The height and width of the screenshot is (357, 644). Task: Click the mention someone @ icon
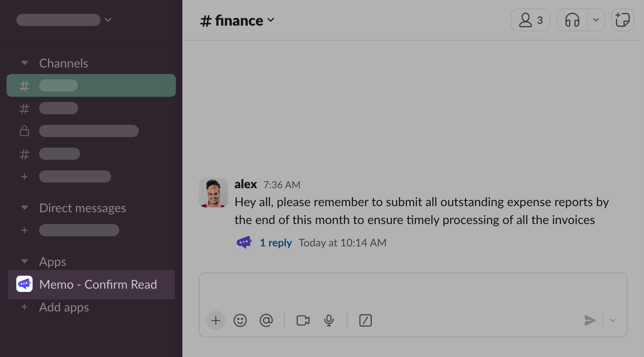coord(266,320)
